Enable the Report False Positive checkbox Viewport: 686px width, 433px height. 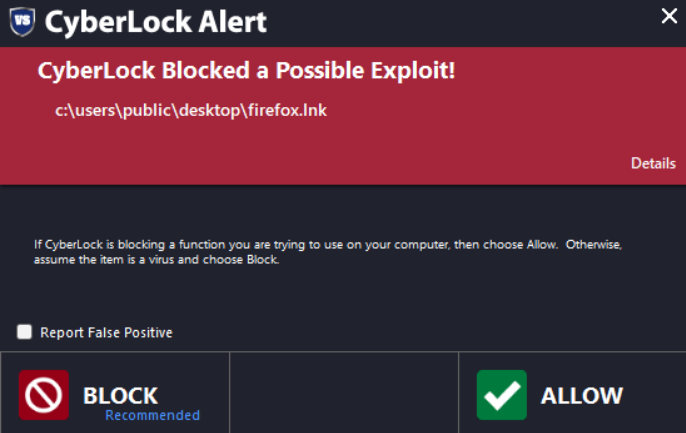pos(25,332)
